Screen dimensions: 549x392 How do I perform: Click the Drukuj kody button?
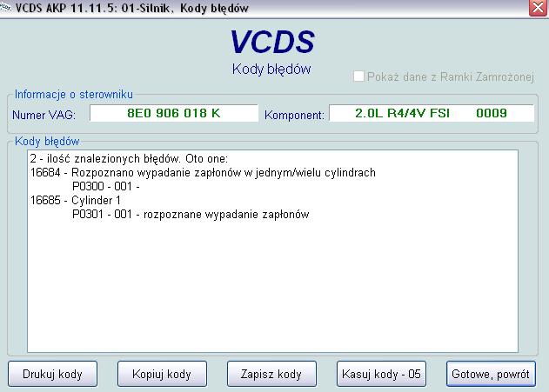tap(52, 374)
